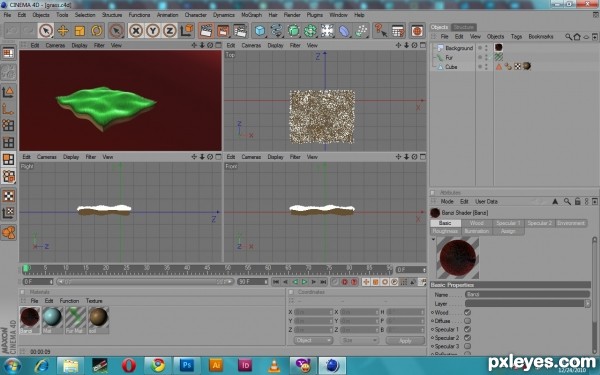Screen dimensions: 600x375
Task: Render the active view
Action: (x=206, y=31)
